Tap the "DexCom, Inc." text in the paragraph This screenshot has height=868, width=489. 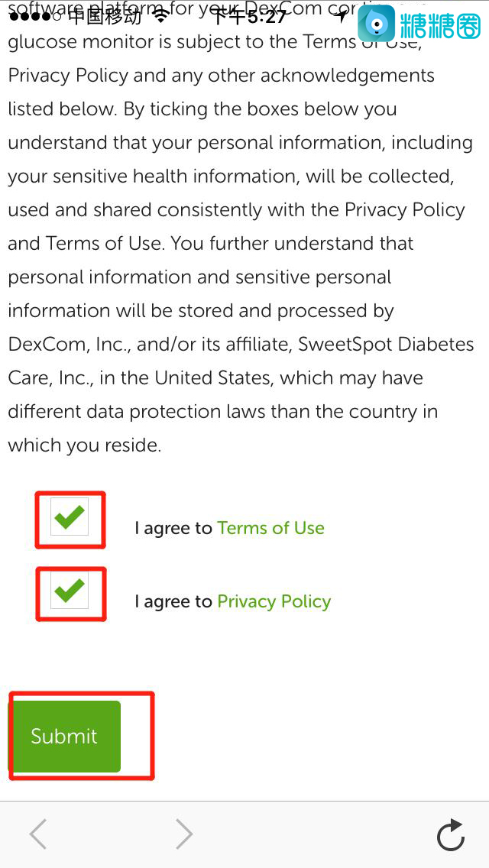click(x=70, y=345)
